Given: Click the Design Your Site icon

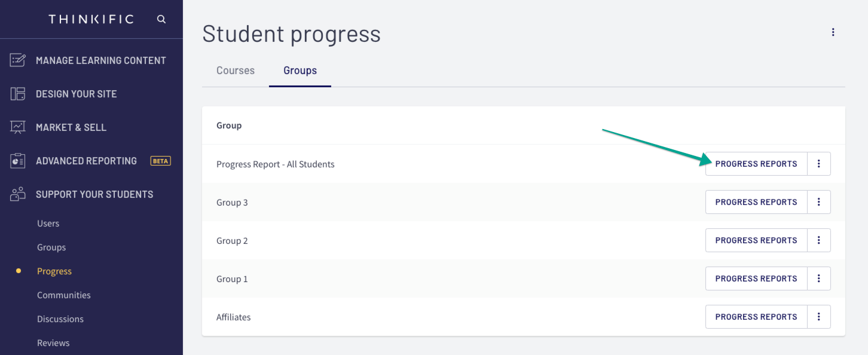Looking at the screenshot, I should [16, 93].
